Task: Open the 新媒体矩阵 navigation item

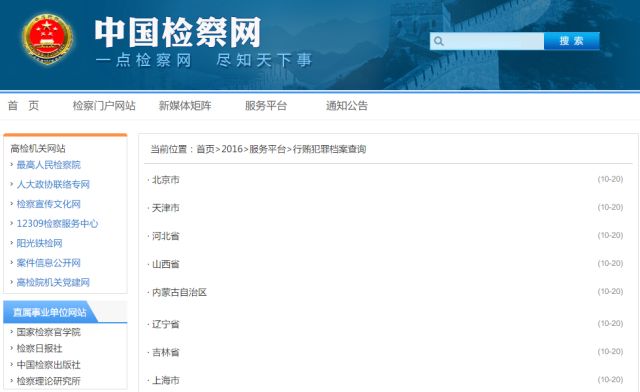Action: [x=185, y=106]
